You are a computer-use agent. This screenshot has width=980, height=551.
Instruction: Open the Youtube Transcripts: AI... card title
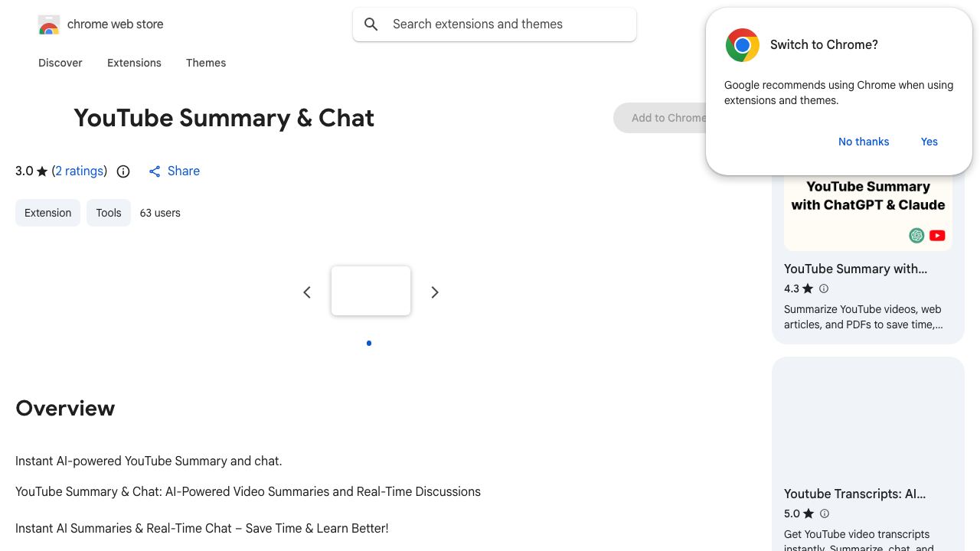pos(854,494)
